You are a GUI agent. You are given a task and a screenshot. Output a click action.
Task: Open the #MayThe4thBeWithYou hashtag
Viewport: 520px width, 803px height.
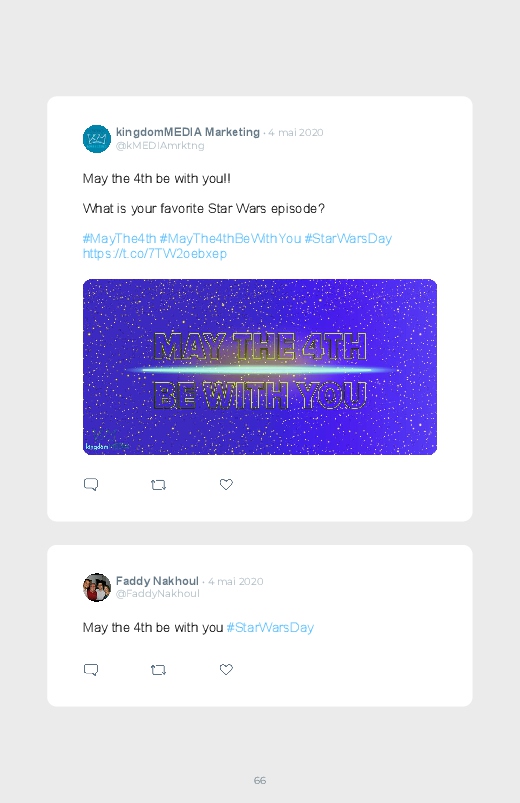pyautogui.click(x=230, y=239)
